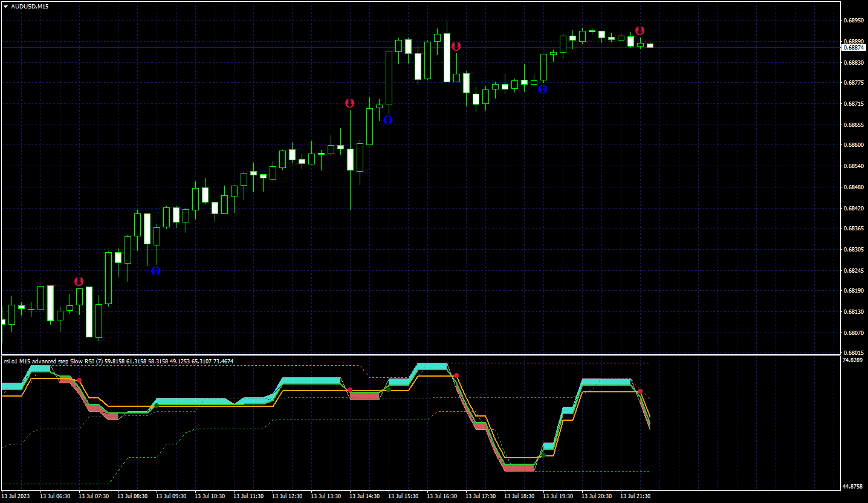Select the blue buy arrow near the 15:30 candle
Image resolution: width=868 pixels, height=503 pixels.
point(388,120)
